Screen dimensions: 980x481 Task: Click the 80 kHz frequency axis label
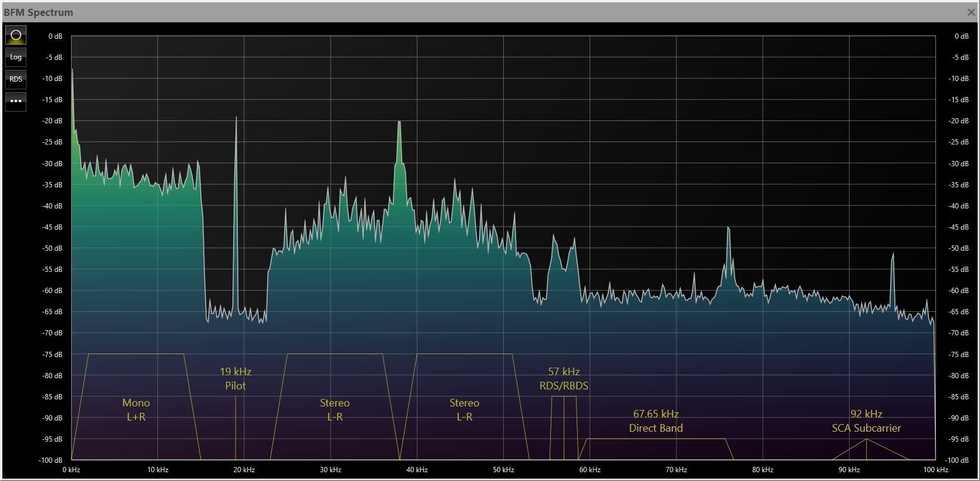(x=763, y=470)
